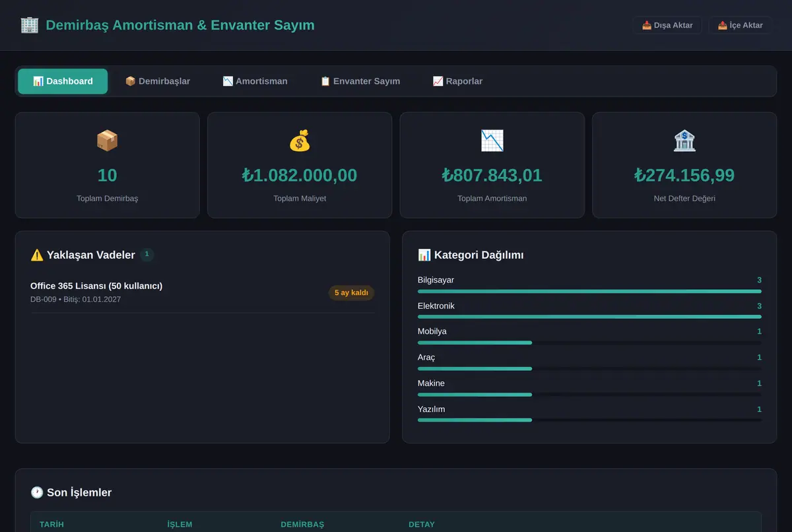Click the '5 ay kaldı' badge
The height and width of the screenshot is (532, 792).
[x=351, y=292]
